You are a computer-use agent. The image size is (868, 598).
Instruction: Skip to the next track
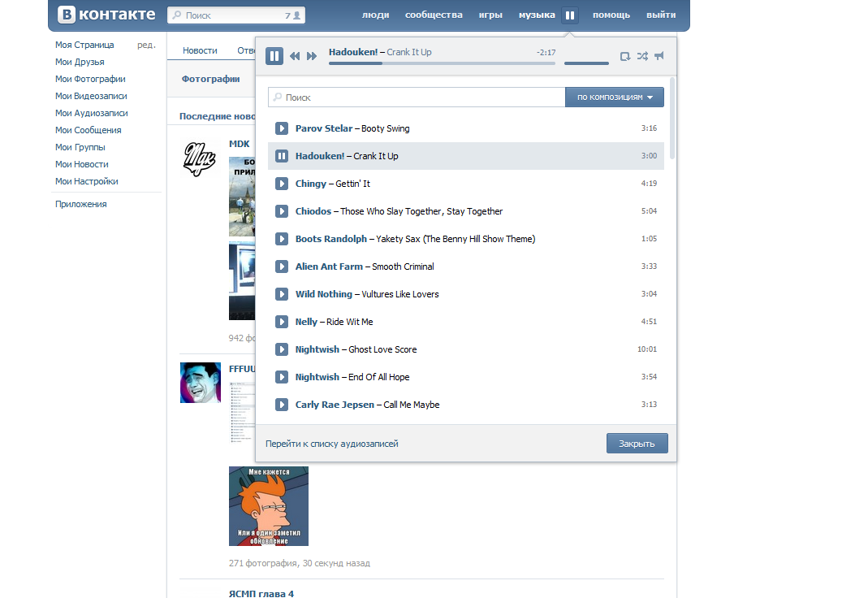(312, 56)
